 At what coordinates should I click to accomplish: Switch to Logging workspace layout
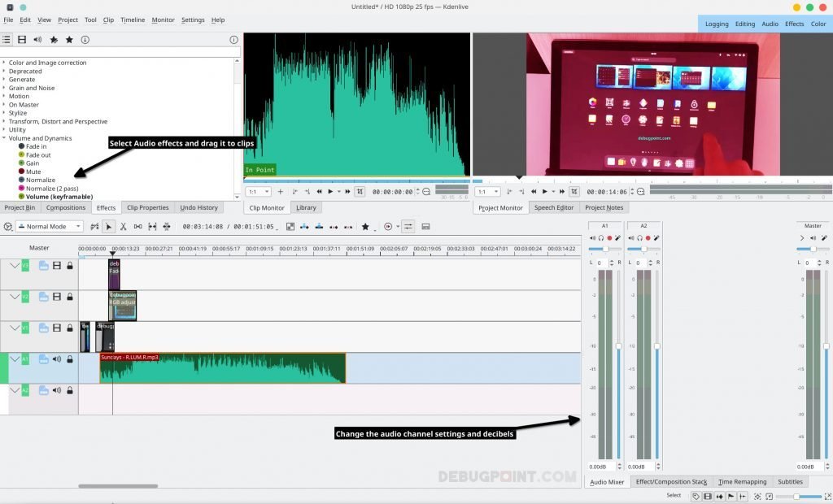point(717,24)
